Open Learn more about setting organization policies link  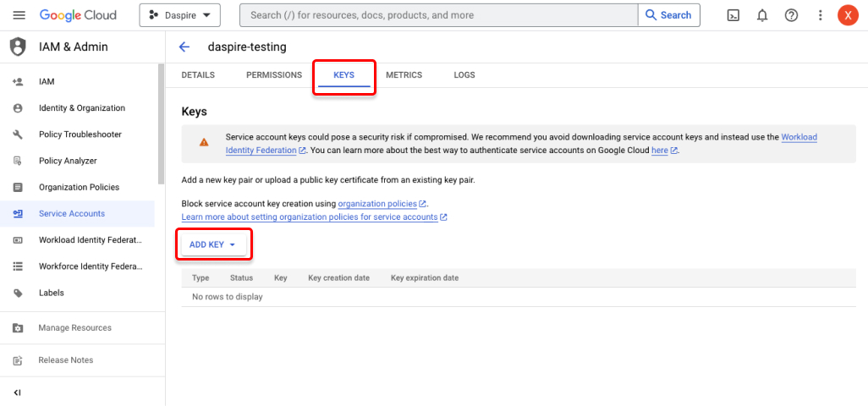[x=310, y=217]
